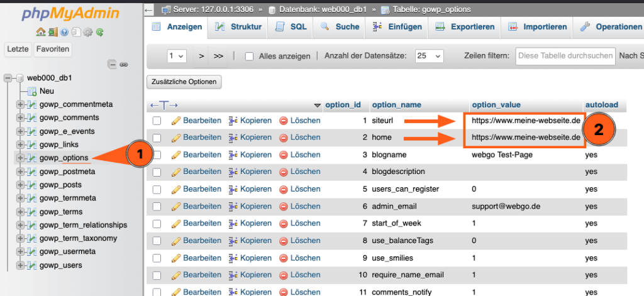Click the Neu new-table icon
Viewport: 644px width, 296px height.
[33, 91]
